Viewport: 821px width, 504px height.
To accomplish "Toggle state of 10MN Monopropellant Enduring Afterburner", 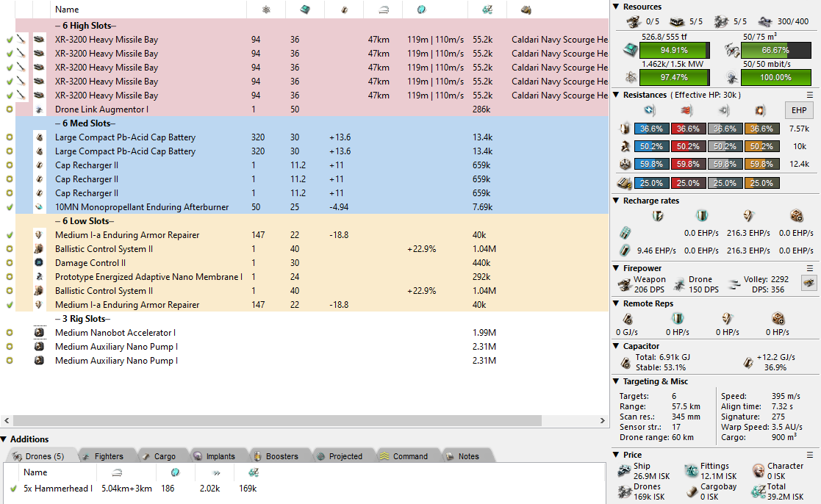I will [x=10, y=207].
